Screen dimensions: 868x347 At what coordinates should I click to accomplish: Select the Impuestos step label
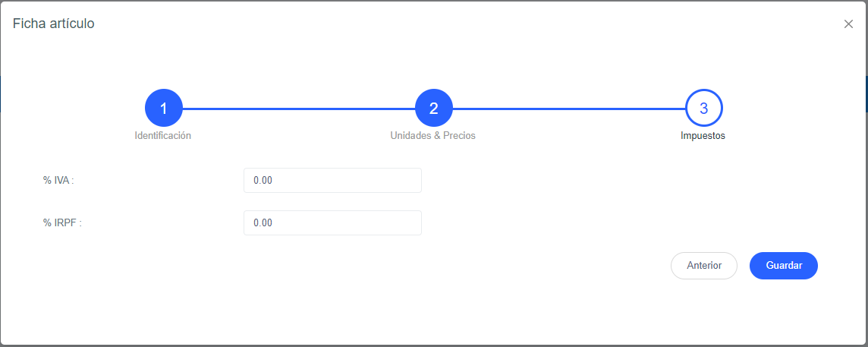(x=703, y=136)
